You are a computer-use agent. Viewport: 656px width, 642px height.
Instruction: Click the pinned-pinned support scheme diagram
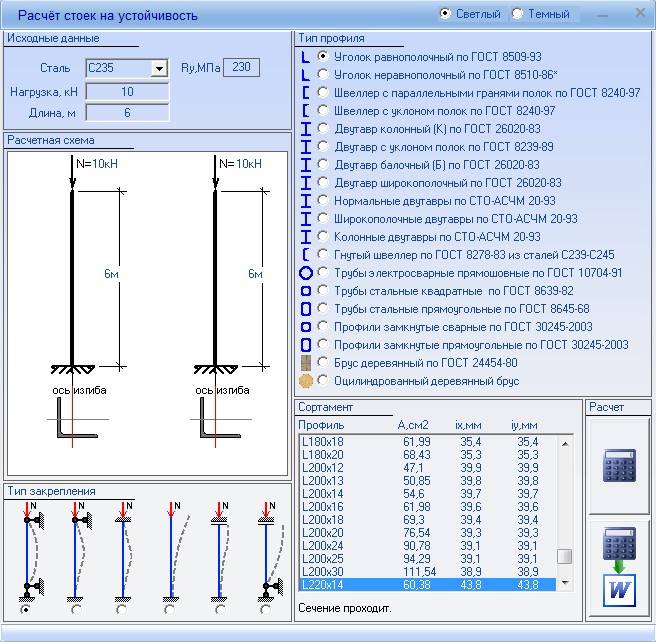click(32, 551)
